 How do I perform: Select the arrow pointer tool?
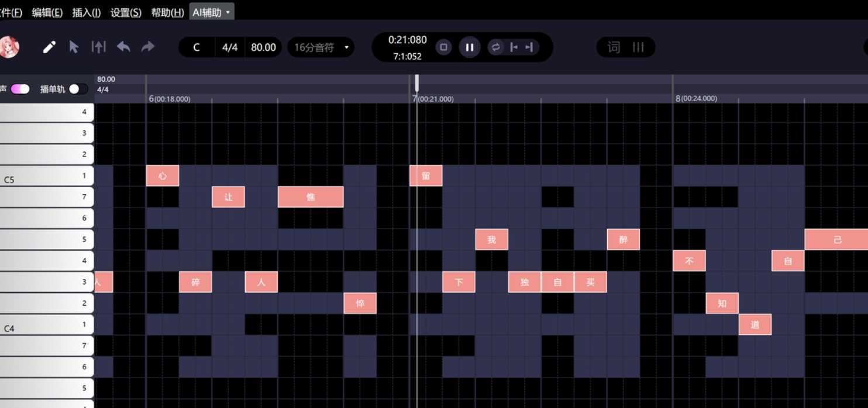coord(74,47)
